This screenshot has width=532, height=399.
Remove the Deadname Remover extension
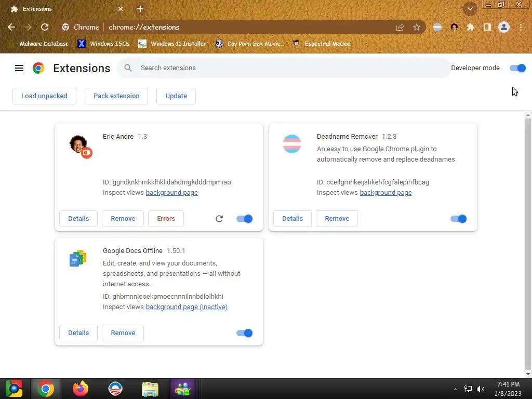[x=337, y=219]
